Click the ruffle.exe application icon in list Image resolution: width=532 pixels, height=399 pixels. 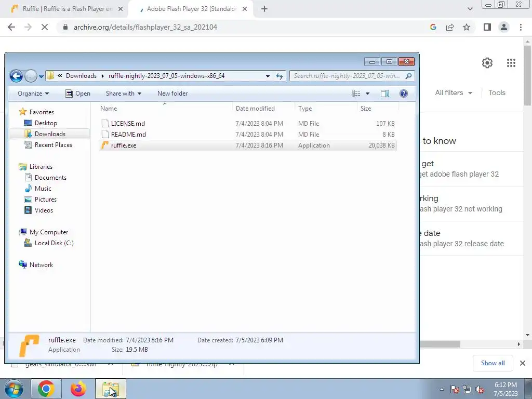(105, 145)
